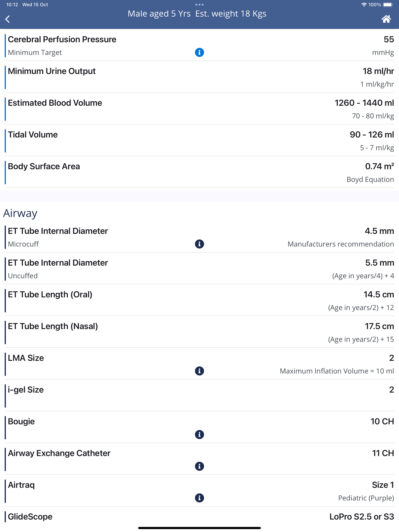Show info for Microcuff ET Tube

tap(199, 244)
